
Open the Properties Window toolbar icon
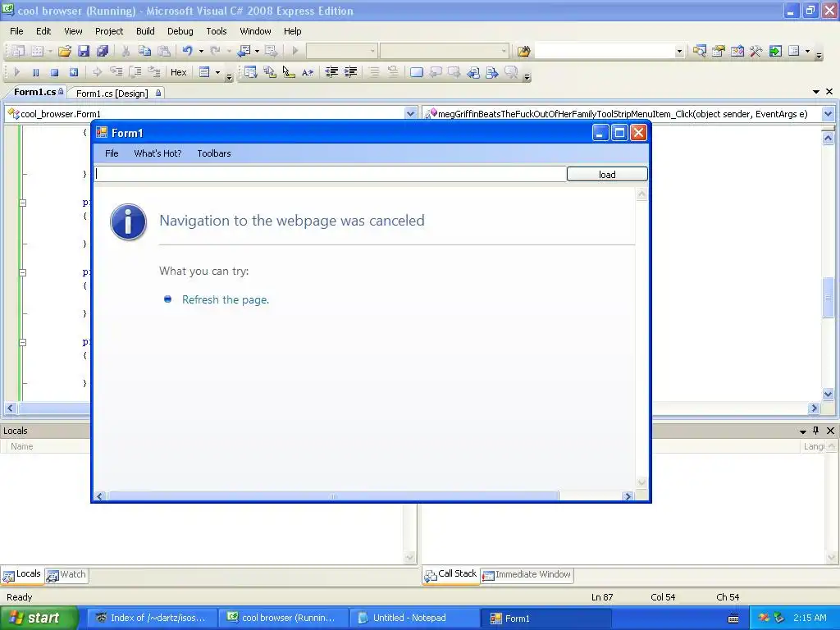coord(719,51)
